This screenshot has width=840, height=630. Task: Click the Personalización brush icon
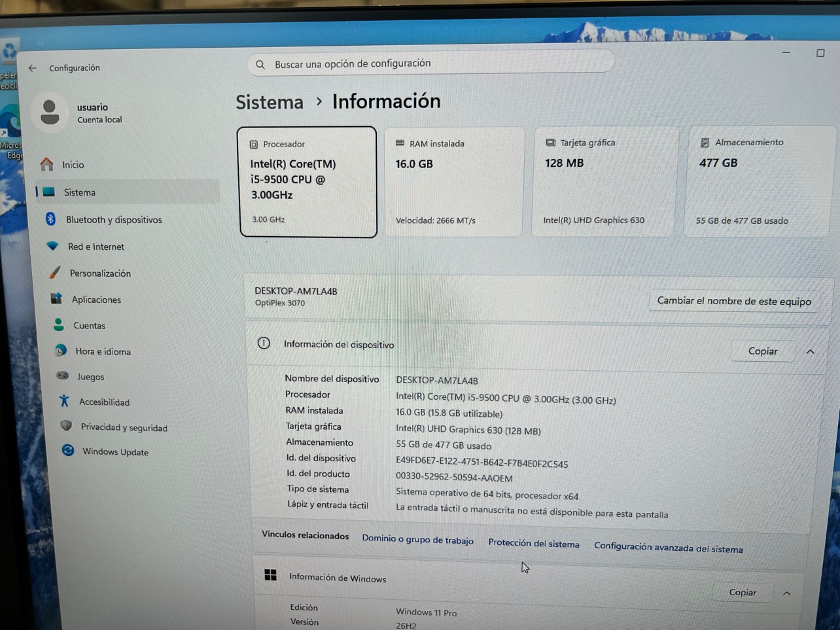[x=55, y=273]
